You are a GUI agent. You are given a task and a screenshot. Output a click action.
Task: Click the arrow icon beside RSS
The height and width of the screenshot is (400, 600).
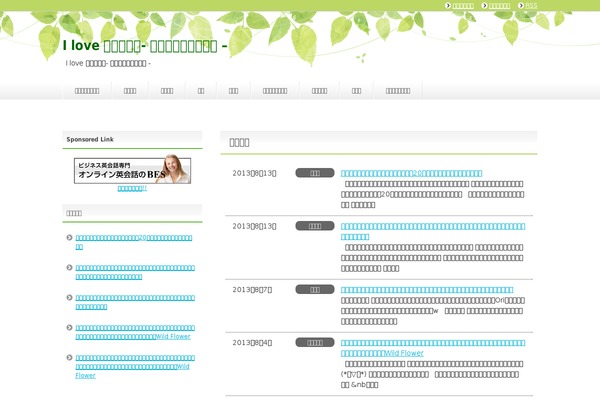521,5
